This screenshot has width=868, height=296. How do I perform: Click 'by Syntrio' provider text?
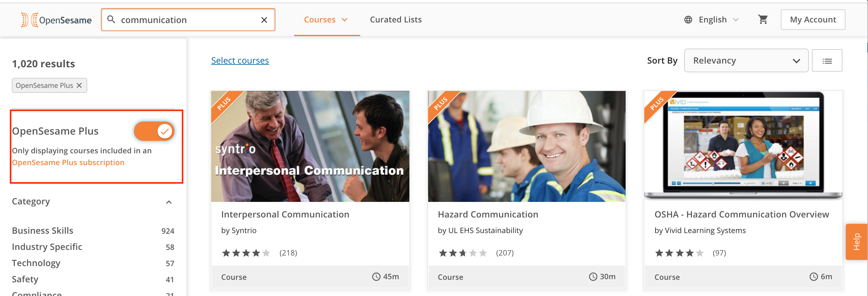[239, 231]
